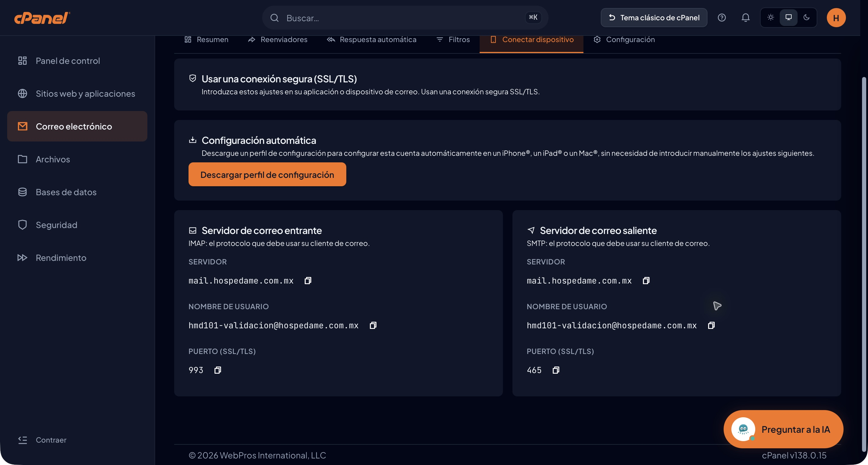Click the page vertical scrollbar
This screenshot has height=465, width=868.
click(864, 265)
